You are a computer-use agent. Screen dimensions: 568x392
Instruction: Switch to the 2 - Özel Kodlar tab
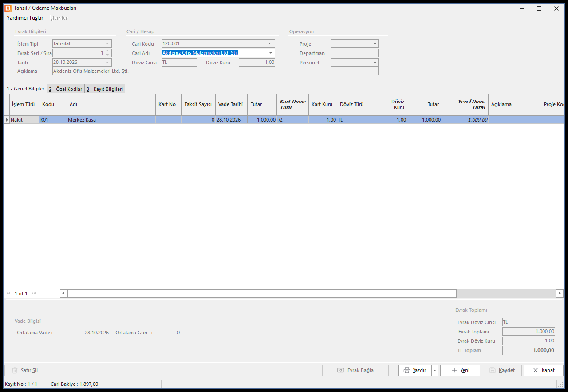[x=66, y=89]
